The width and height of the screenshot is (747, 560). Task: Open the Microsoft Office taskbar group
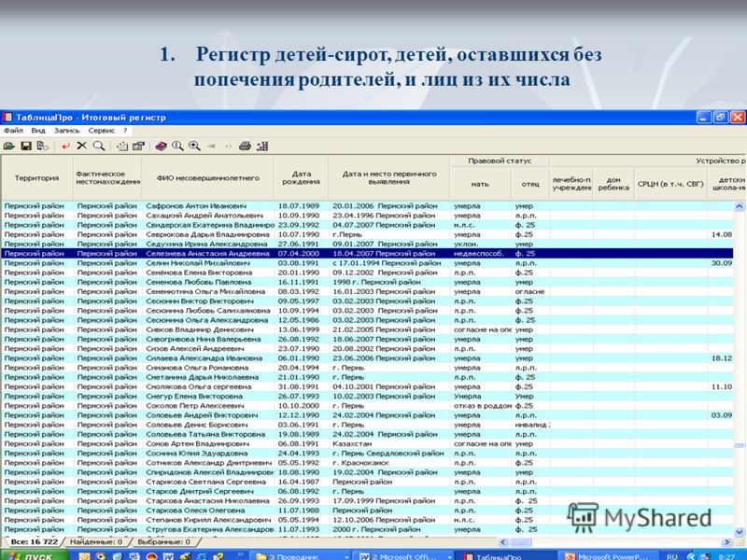point(404,556)
